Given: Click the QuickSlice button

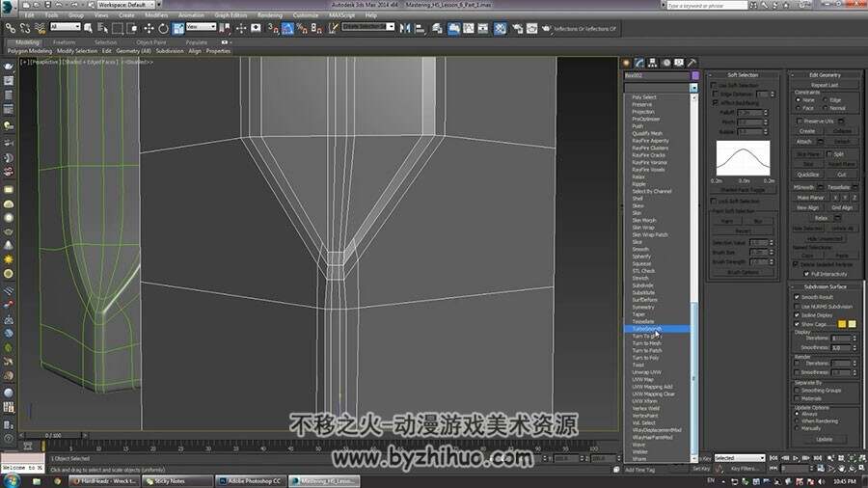Looking at the screenshot, I should click(x=808, y=175).
